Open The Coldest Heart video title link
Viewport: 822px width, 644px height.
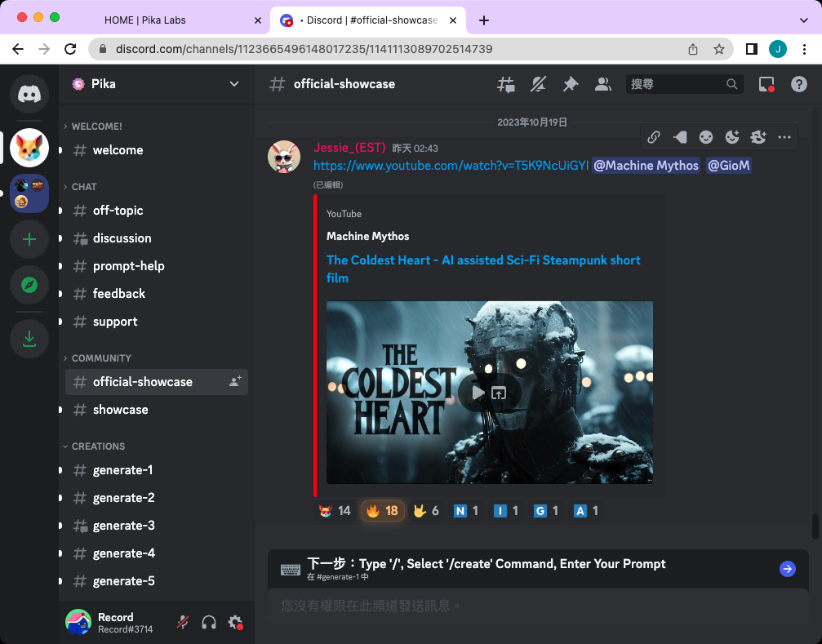click(x=483, y=269)
